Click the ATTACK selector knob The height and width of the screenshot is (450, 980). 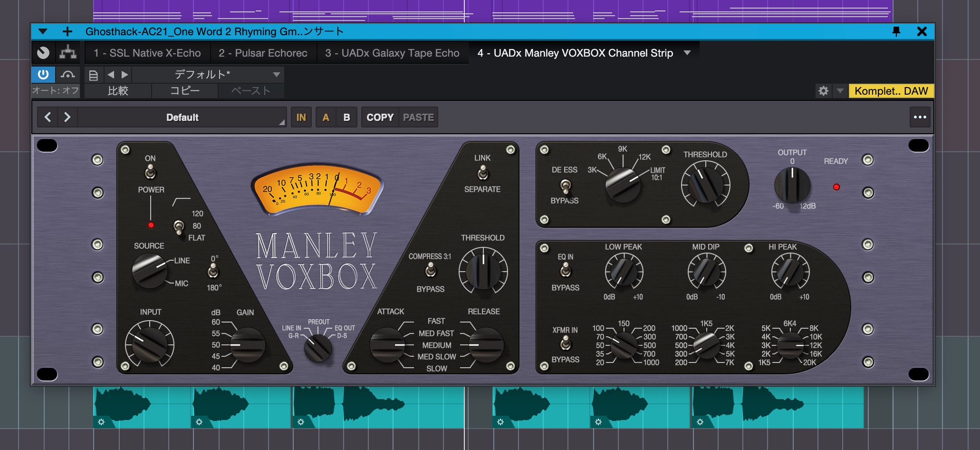[x=388, y=344]
